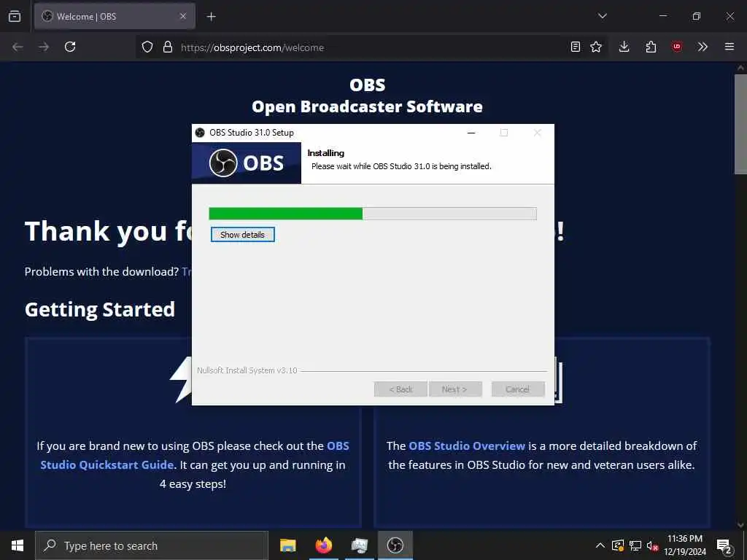Close the Welcome | OBS tab

pos(183,17)
